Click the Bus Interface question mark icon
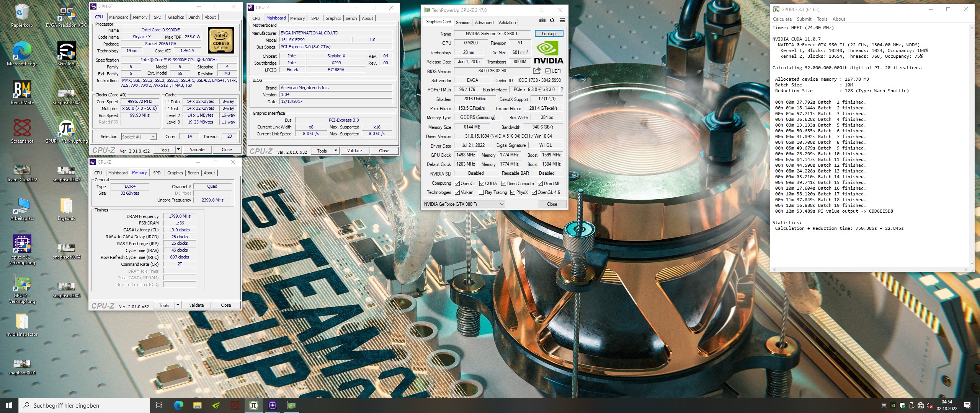Image resolution: width=980 pixels, height=413 pixels. click(x=562, y=89)
